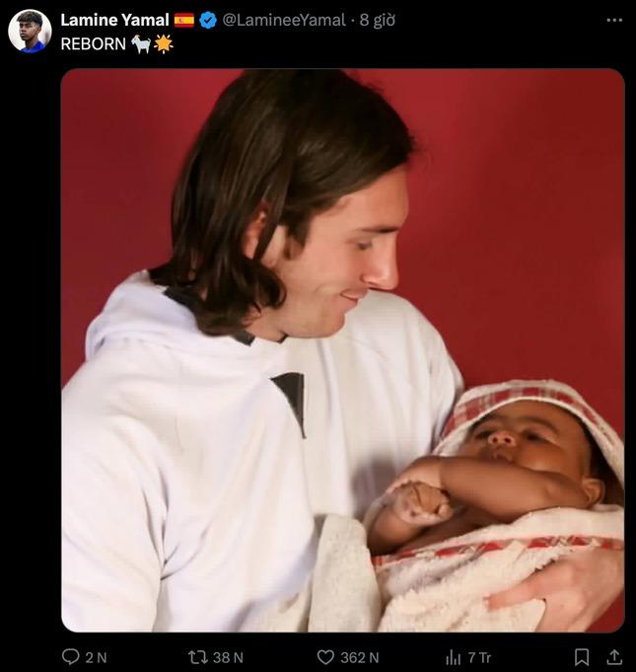Click the 38 N repost count

pyautogui.click(x=228, y=657)
